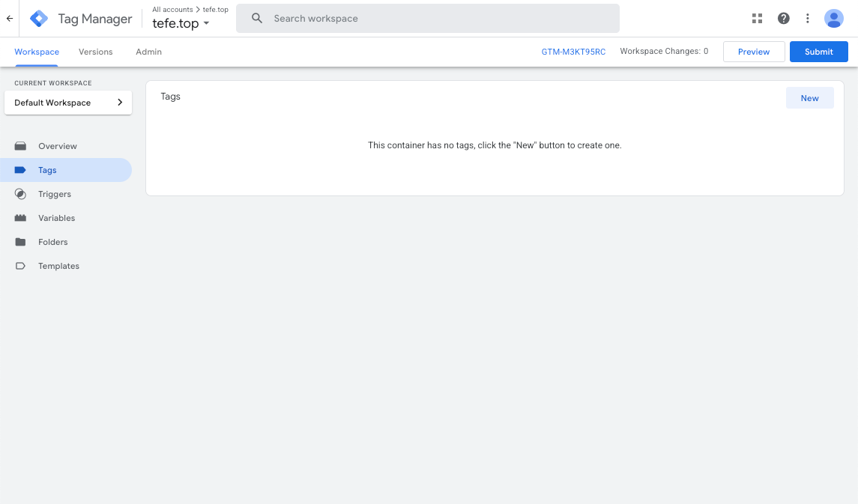The image size is (858, 504).
Task: Click the Preview button
Action: click(x=753, y=52)
